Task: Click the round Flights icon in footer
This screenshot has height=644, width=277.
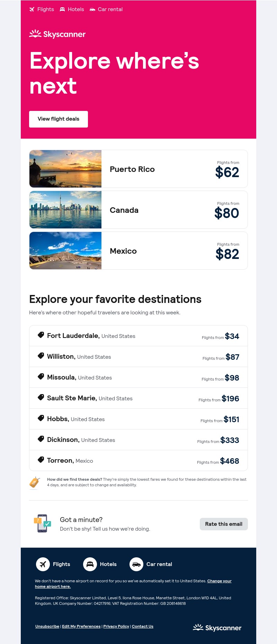Action: pos(43,564)
